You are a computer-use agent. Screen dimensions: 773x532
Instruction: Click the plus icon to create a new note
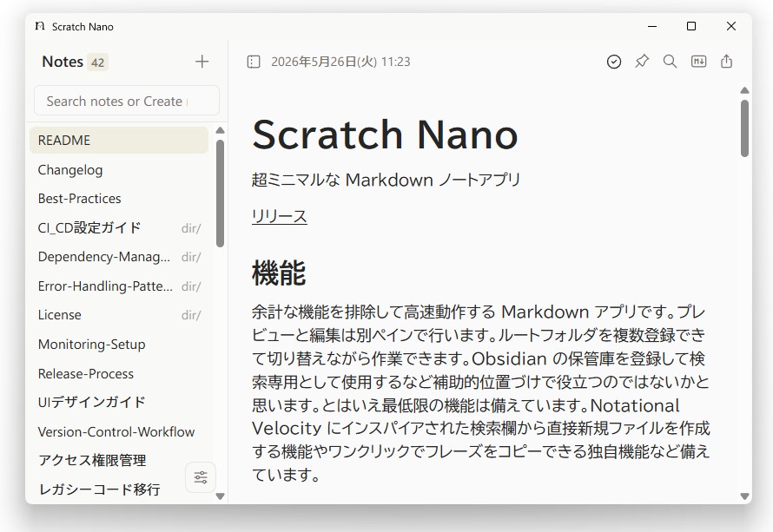[x=202, y=62]
